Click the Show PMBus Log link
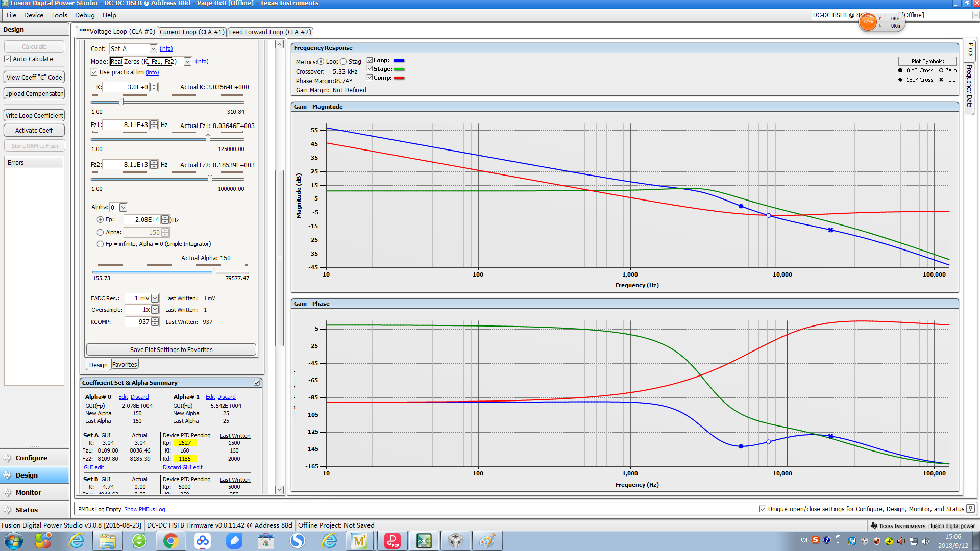The width and height of the screenshot is (980, 551). (x=144, y=509)
